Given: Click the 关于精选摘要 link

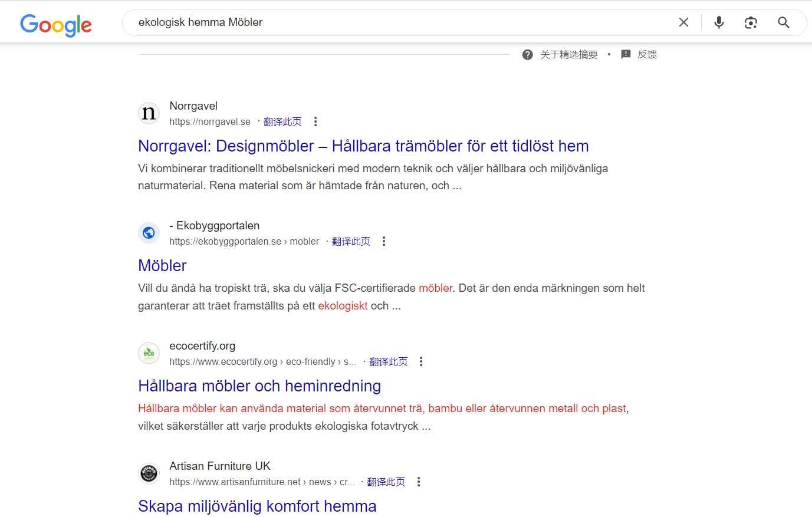Looking at the screenshot, I should point(569,55).
